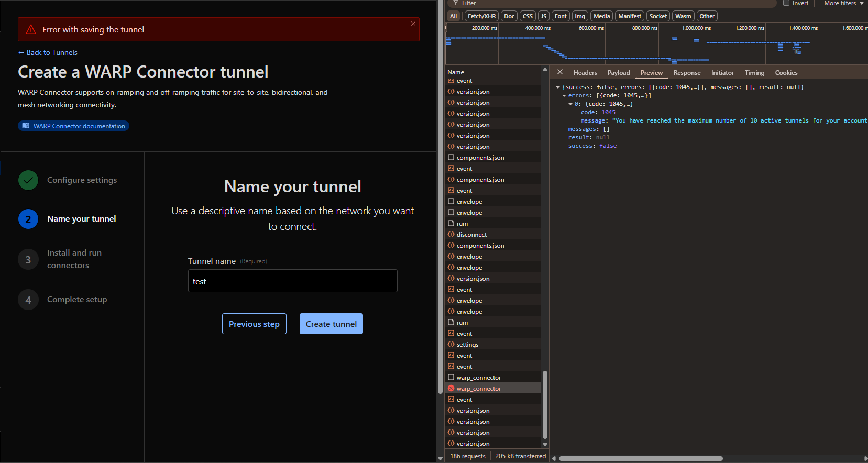This screenshot has width=868, height=463.
Task: Switch to the Headers tab
Action: 585,73
